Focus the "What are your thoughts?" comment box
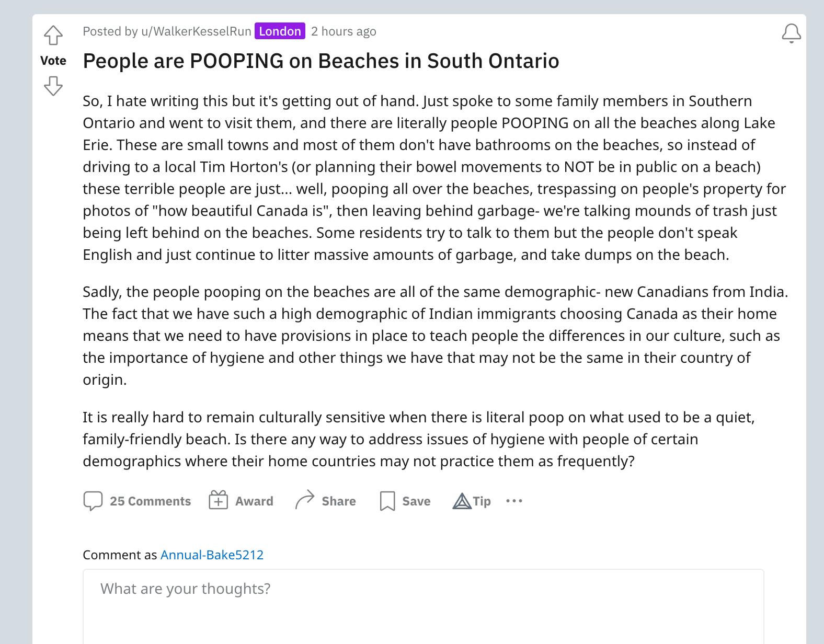The width and height of the screenshot is (824, 644). 423,606
